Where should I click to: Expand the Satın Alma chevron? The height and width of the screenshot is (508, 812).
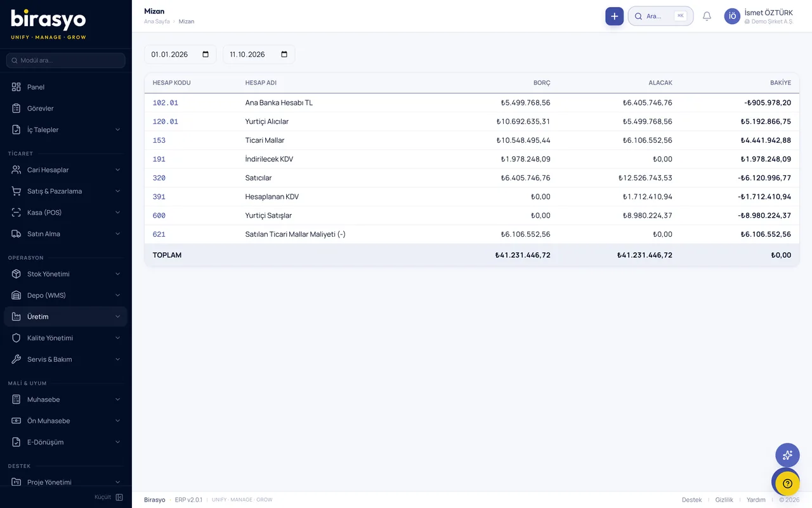coord(117,234)
